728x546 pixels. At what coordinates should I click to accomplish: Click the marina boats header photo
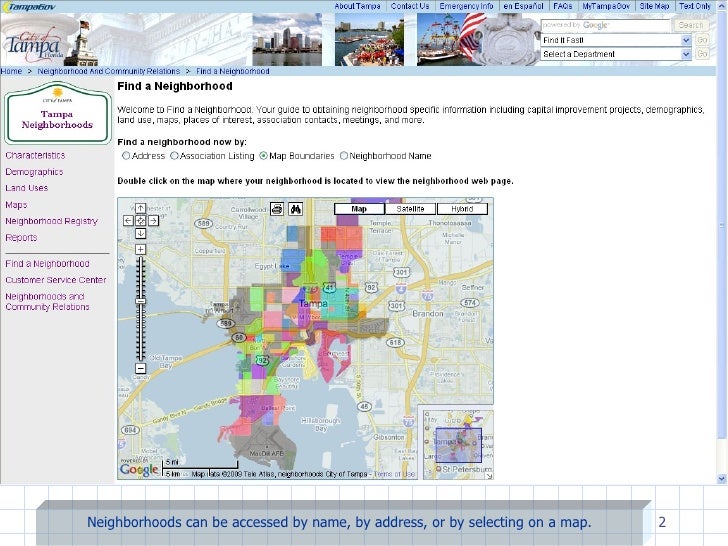pos(369,39)
